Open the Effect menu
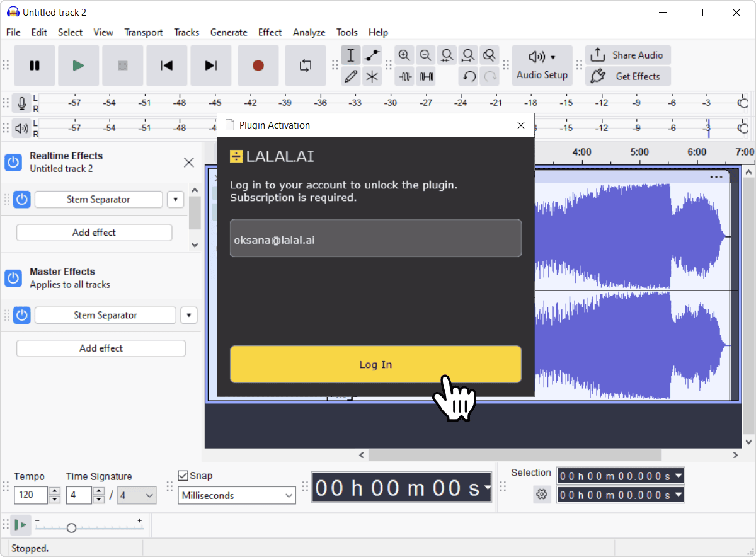Viewport: 756px width, 557px height. coord(270,32)
